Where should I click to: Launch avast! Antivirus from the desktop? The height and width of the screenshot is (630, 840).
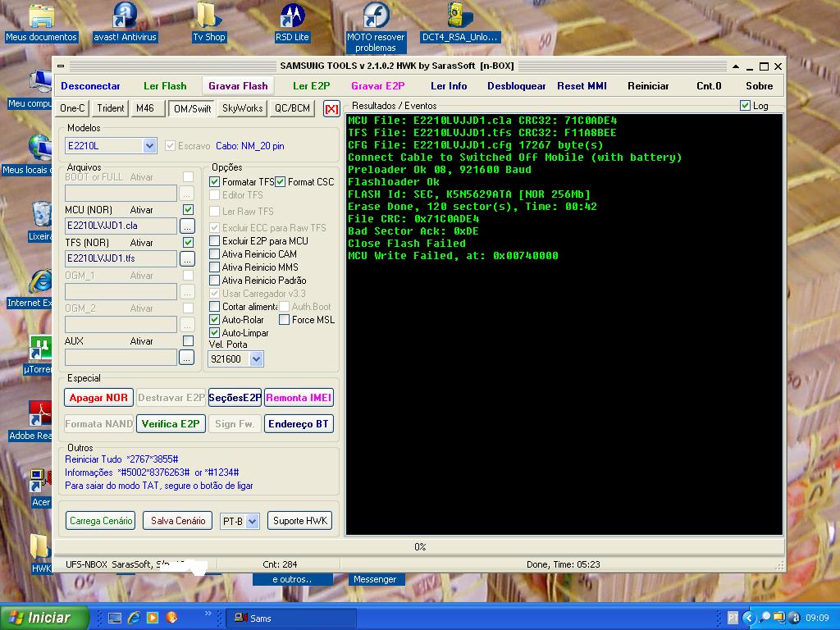pyautogui.click(x=125, y=21)
